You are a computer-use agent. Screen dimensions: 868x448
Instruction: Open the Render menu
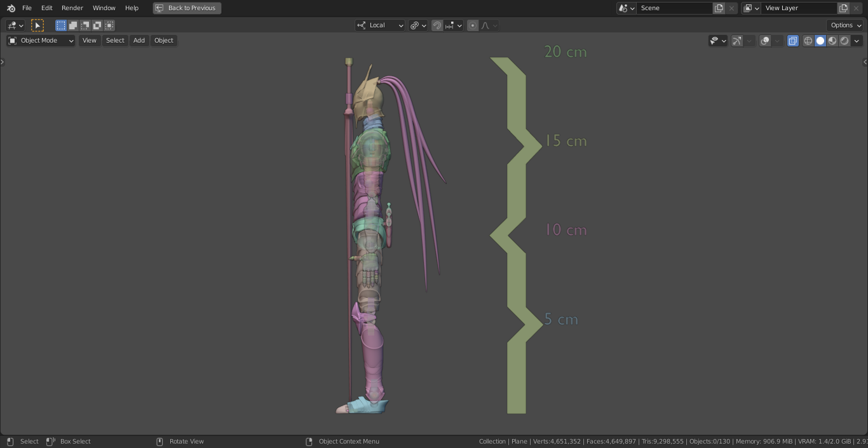(72, 8)
